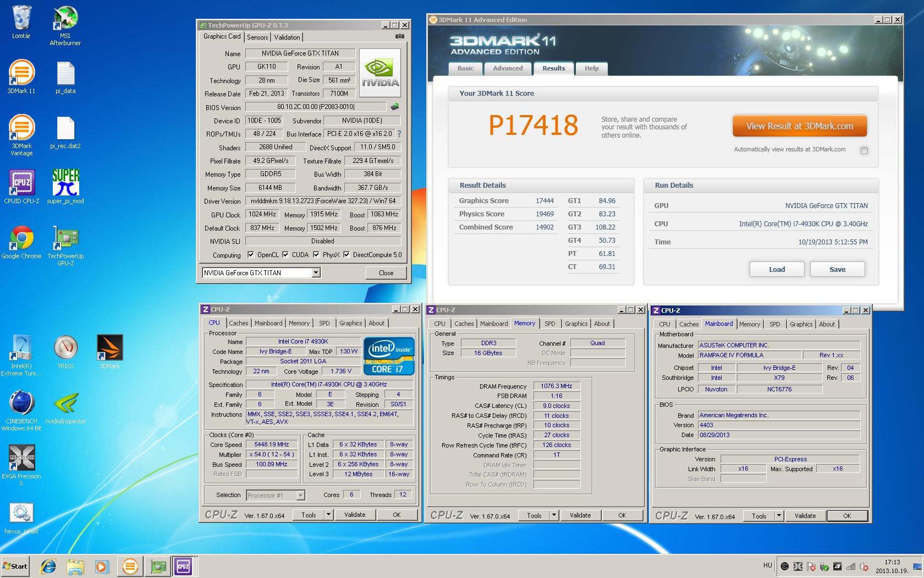This screenshot has width=924, height=578.
Task: Click View Result at 3DMark.com button
Action: [x=800, y=126]
